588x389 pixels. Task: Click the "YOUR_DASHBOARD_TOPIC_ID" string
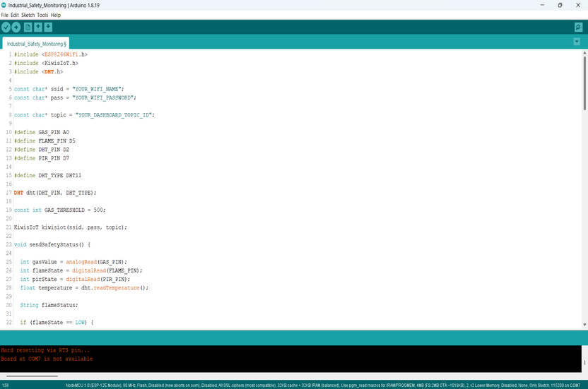[x=114, y=114]
